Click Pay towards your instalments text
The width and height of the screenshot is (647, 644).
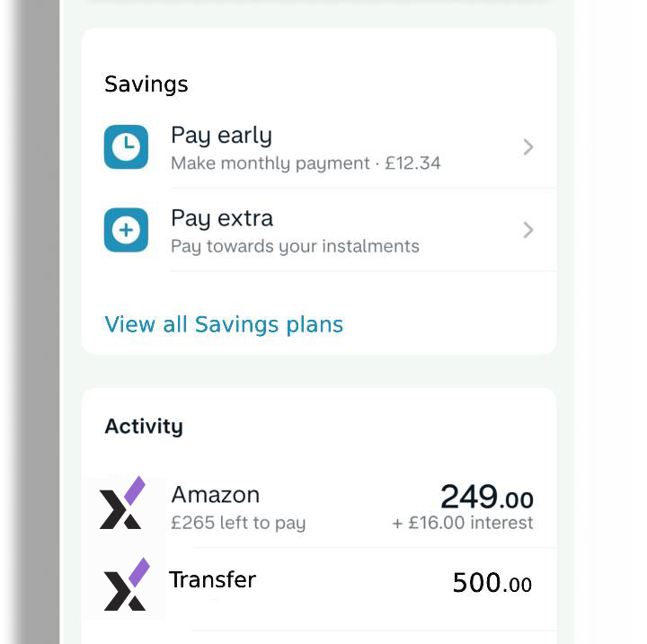295,247
